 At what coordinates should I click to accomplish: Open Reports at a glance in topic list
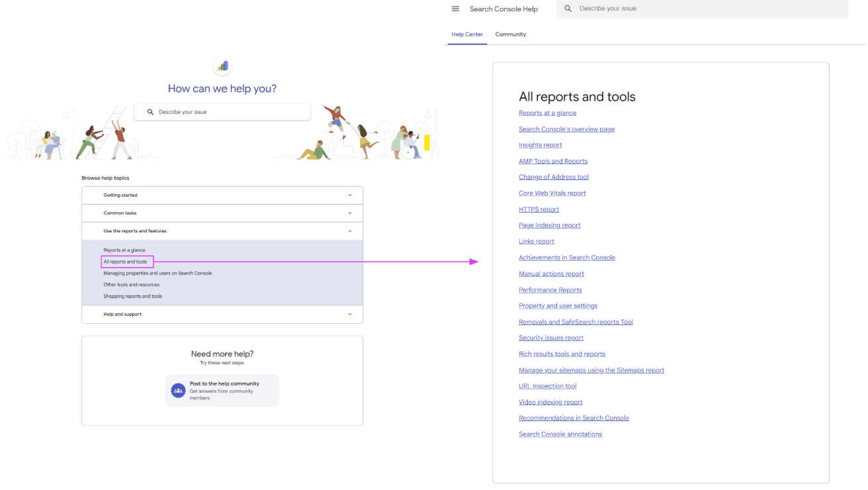(x=124, y=250)
